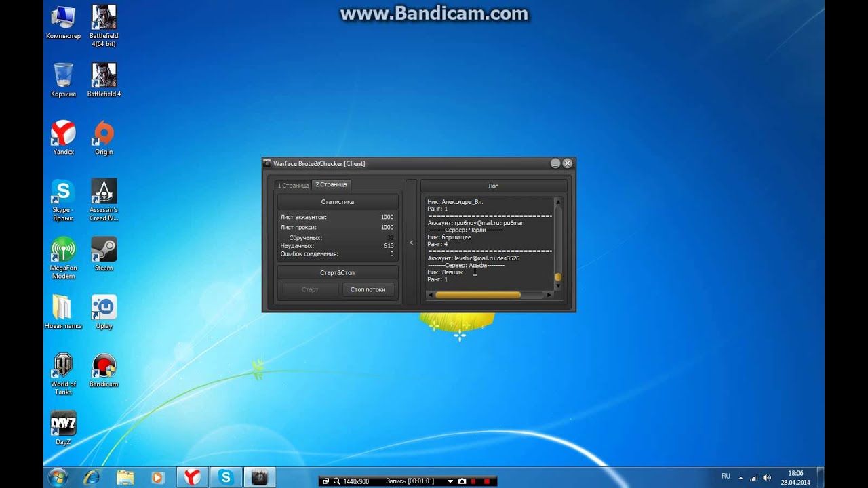Click the greyed Старт button
This screenshot has height=488, width=868.
[x=310, y=289]
